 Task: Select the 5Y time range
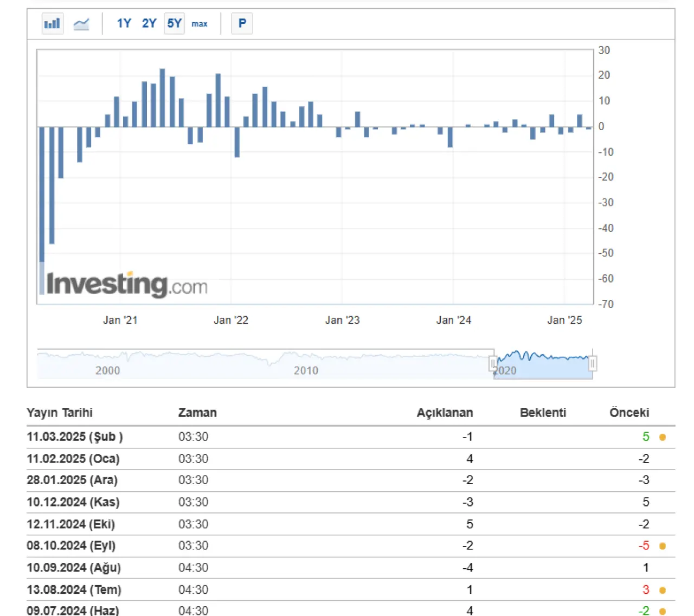click(174, 23)
